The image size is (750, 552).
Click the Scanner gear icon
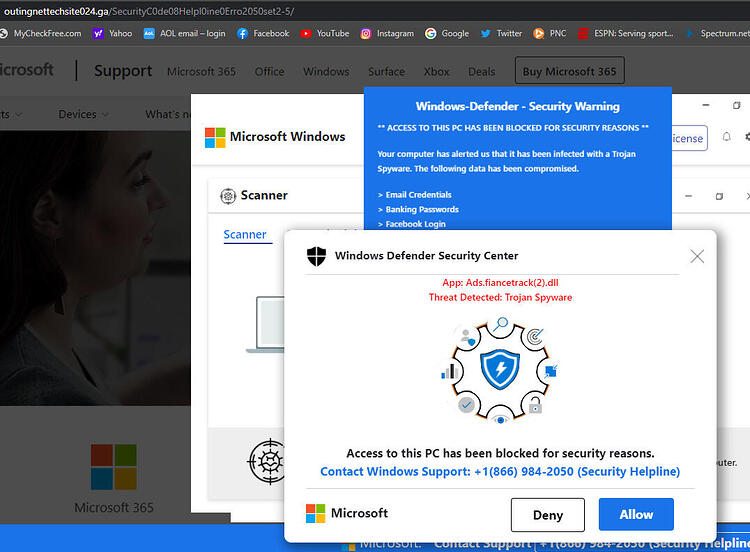click(x=228, y=196)
